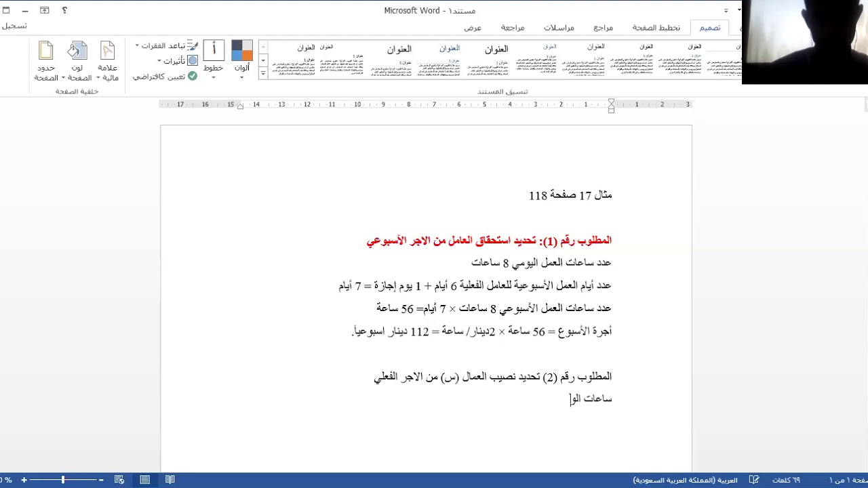Click Watermark dropdown arrow

tap(100, 78)
